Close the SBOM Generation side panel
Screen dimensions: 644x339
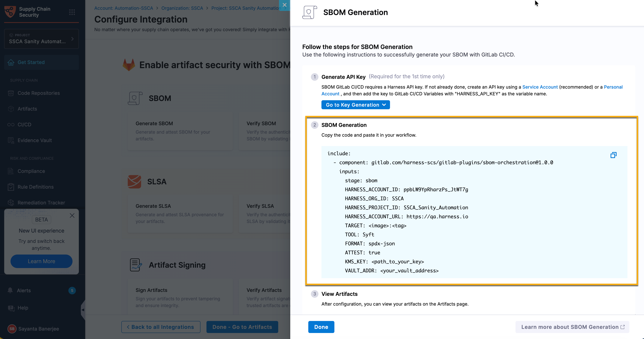click(284, 5)
